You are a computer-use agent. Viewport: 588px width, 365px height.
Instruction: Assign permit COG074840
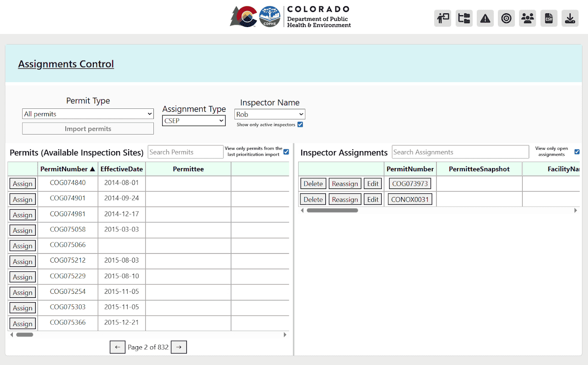23,184
